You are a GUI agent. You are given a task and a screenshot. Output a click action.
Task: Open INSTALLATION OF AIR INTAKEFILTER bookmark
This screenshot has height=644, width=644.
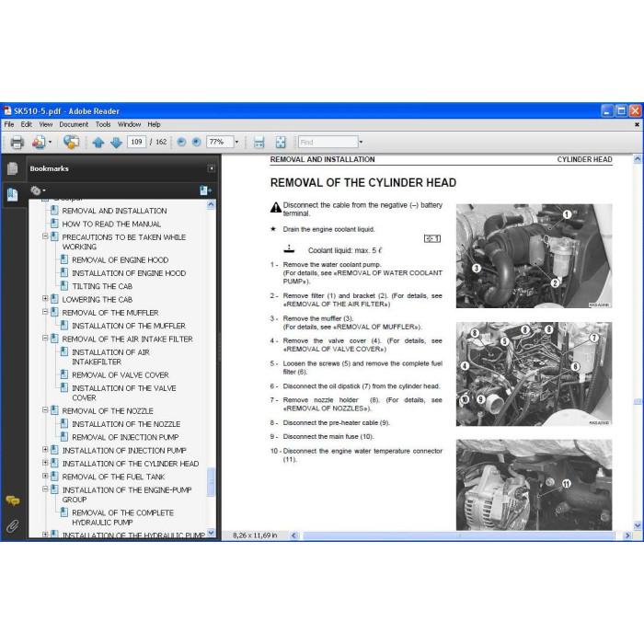(111, 357)
